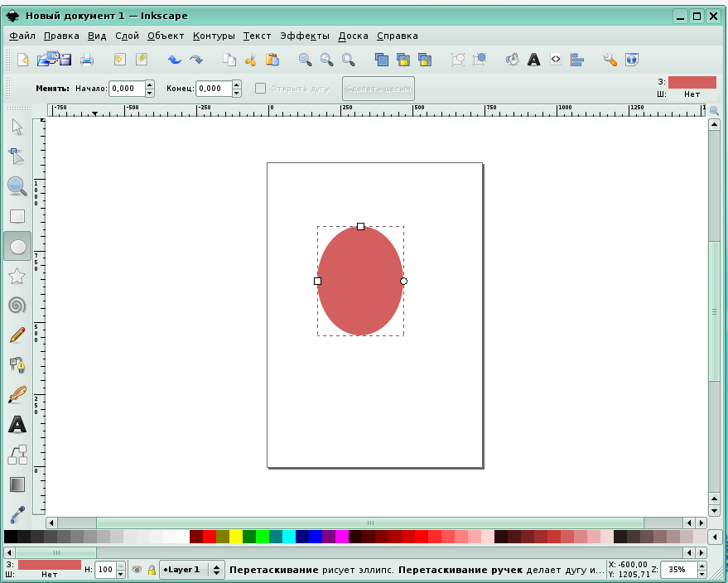
Task: Select the Text tool in left toolbox
Action: pyautogui.click(x=17, y=425)
